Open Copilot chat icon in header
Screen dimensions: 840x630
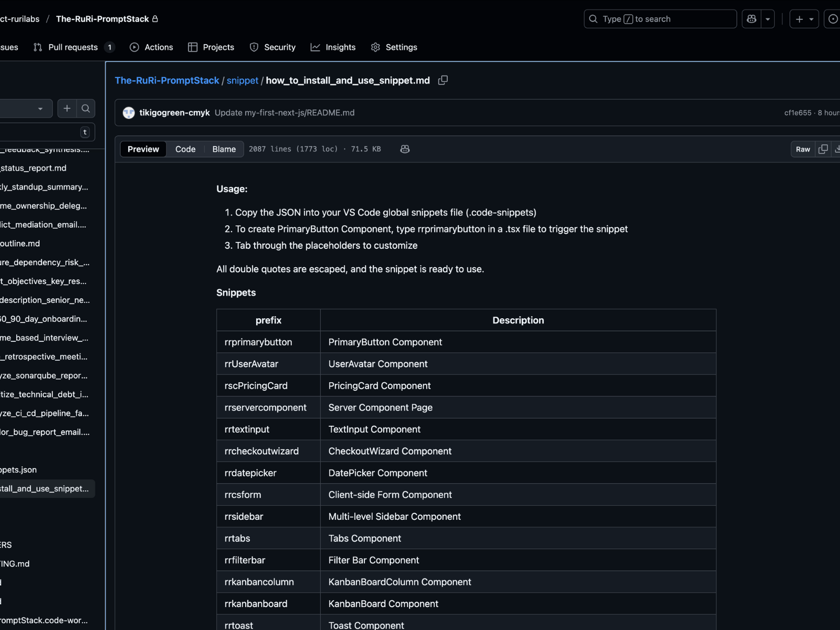(x=751, y=19)
